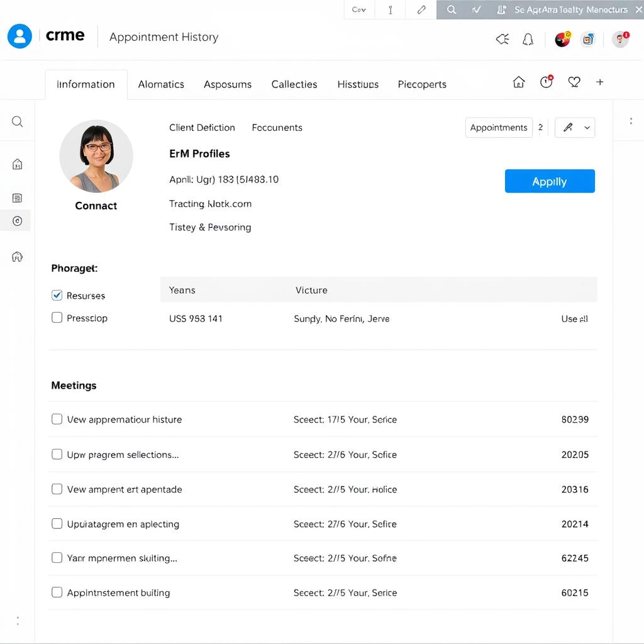Close the top gray toolbar with X
Screen dimensions: 644x644
639,9
